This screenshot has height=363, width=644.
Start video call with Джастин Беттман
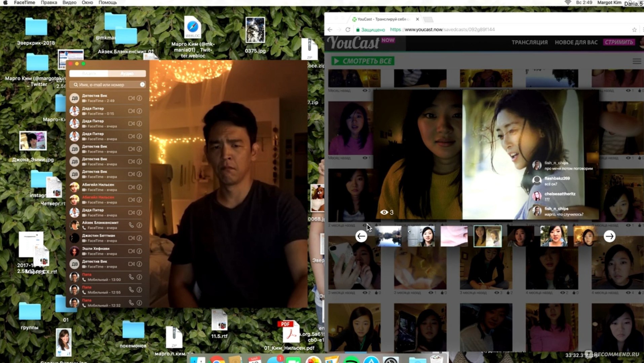[x=131, y=238]
